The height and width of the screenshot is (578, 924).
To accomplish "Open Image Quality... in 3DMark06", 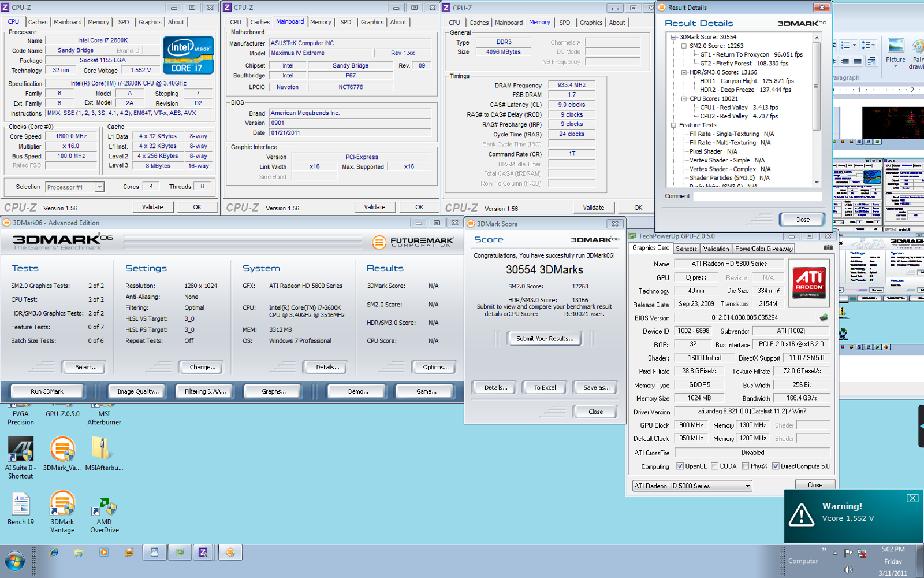I will coord(137,391).
